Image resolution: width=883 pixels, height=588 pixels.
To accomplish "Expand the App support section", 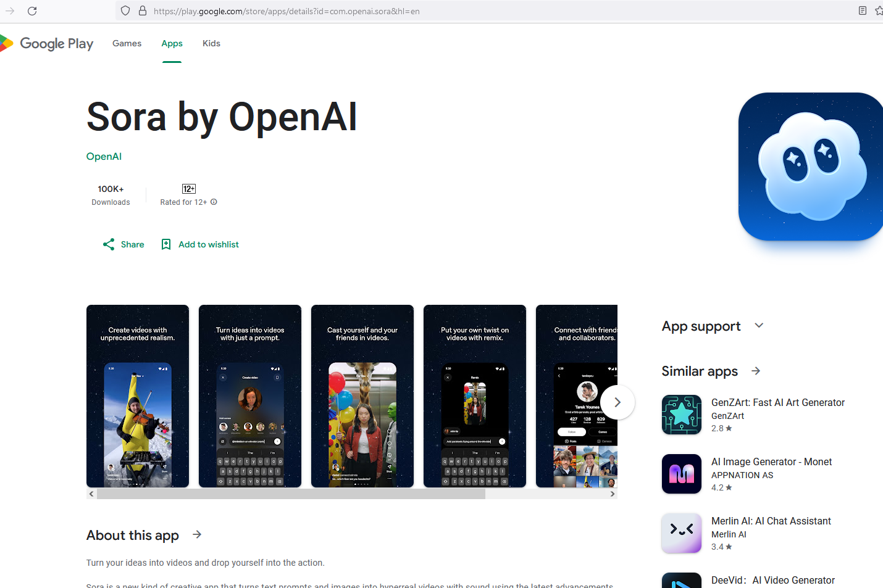I will [758, 325].
